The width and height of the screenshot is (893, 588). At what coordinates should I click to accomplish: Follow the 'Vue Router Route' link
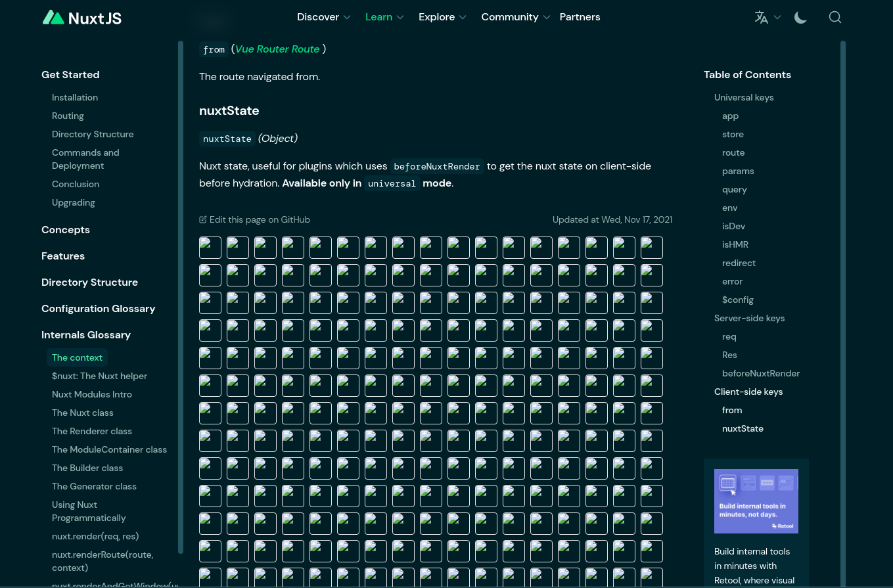[x=277, y=49]
